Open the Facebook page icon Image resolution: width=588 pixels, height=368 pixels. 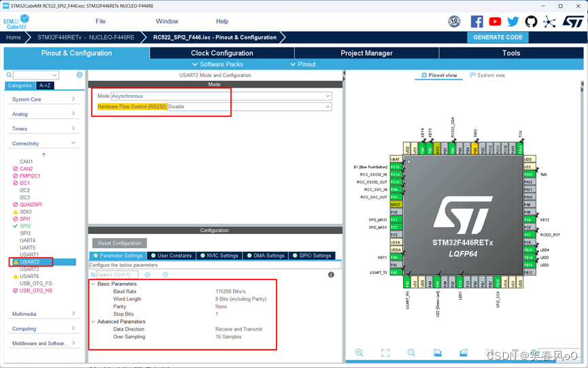click(x=477, y=21)
